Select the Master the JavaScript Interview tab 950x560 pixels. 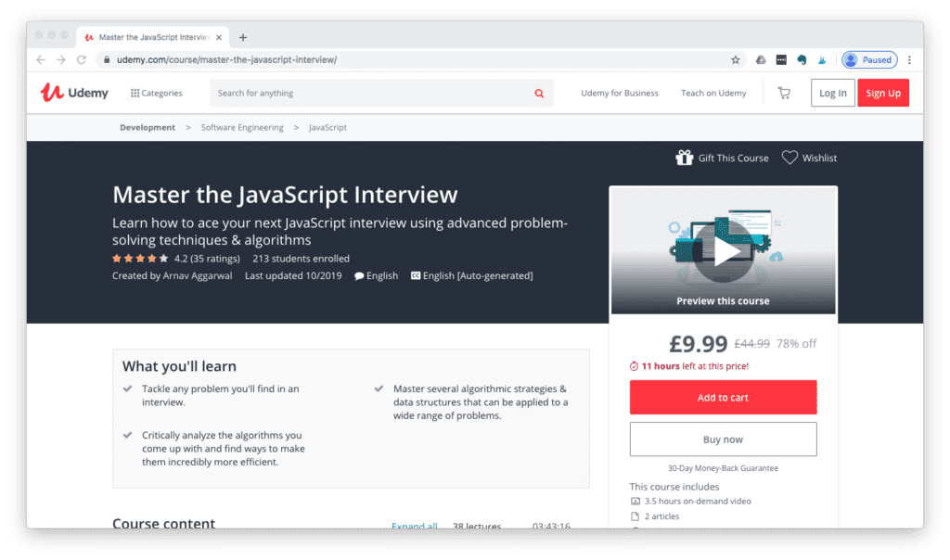click(x=153, y=37)
